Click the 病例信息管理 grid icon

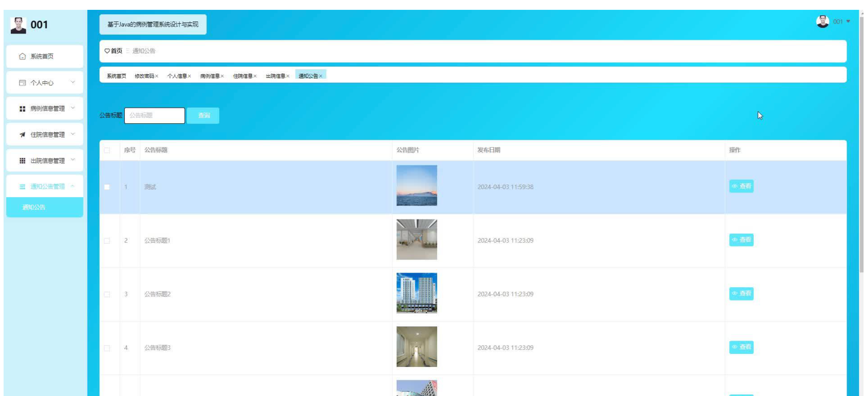pyautogui.click(x=22, y=109)
